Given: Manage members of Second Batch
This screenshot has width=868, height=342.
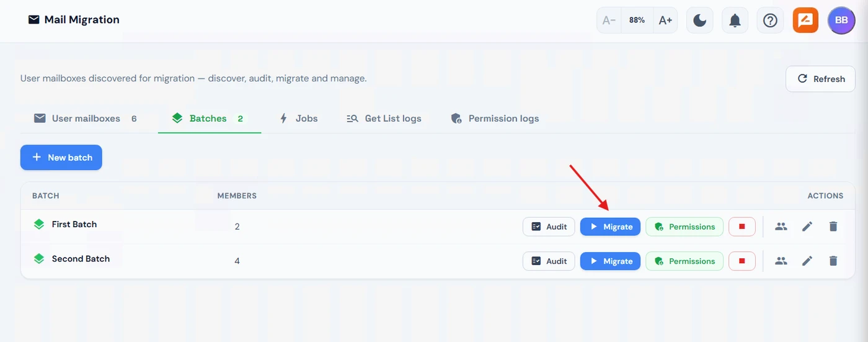Looking at the screenshot, I should point(781,261).
